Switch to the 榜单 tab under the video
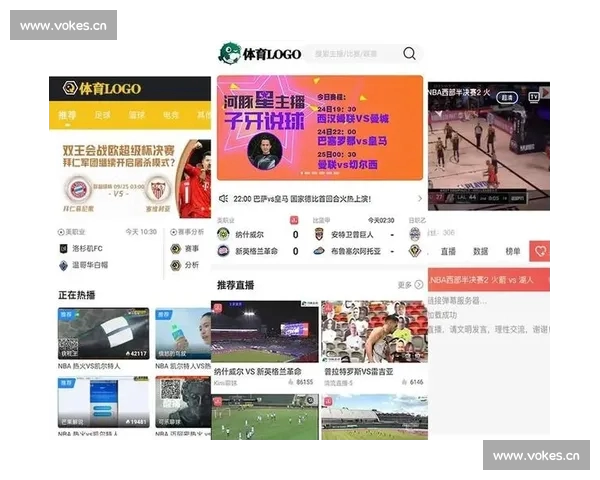Image resolution: width=600 pixels, height=480 pixels. point(513,251)
